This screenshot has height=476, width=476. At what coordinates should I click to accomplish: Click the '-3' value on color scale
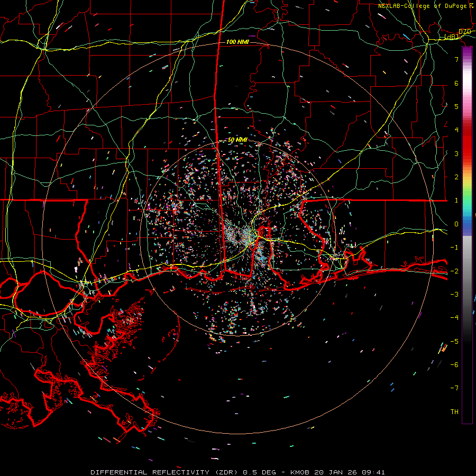coord(454,295)
